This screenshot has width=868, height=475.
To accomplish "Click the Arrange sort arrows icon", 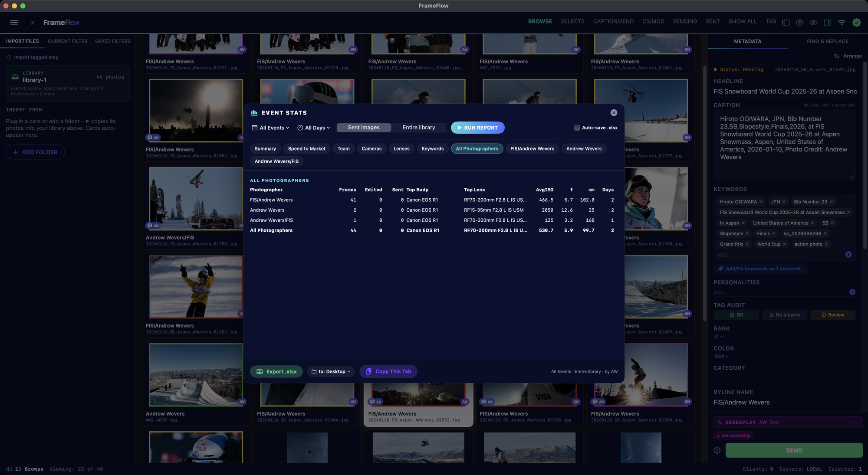I will (x=836, y=56).
